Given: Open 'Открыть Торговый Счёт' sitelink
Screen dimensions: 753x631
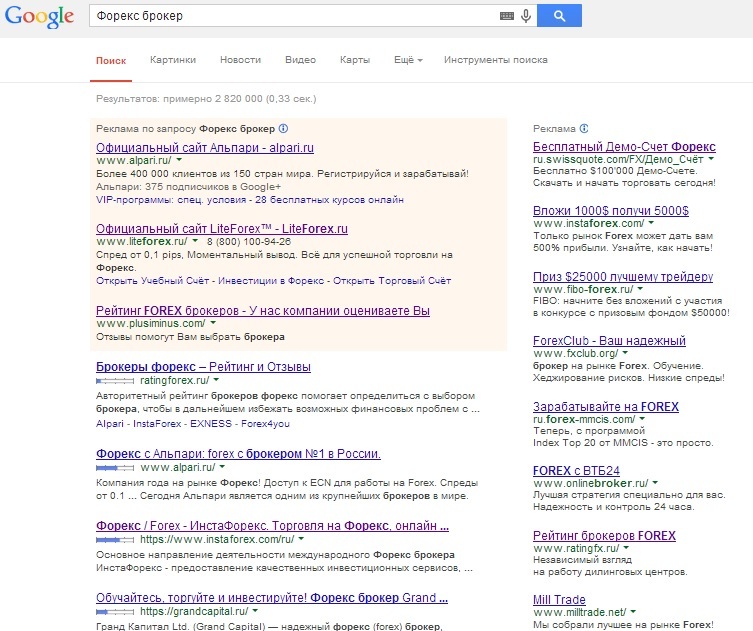Looking at the screenshot, I should pyautogui.click(x=392, y=281).
